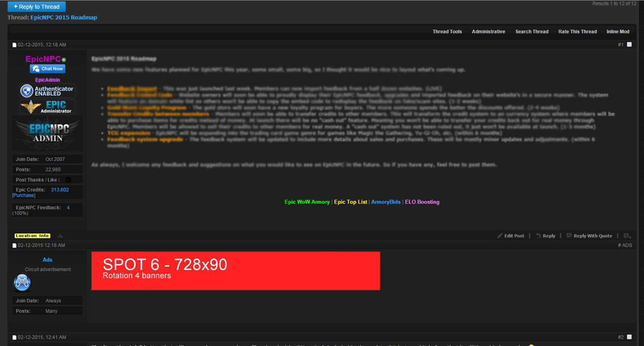The width and height of the screenshot is (644, 346).
Task: Click the Reply button on post #1
Action: click(546, 236)
